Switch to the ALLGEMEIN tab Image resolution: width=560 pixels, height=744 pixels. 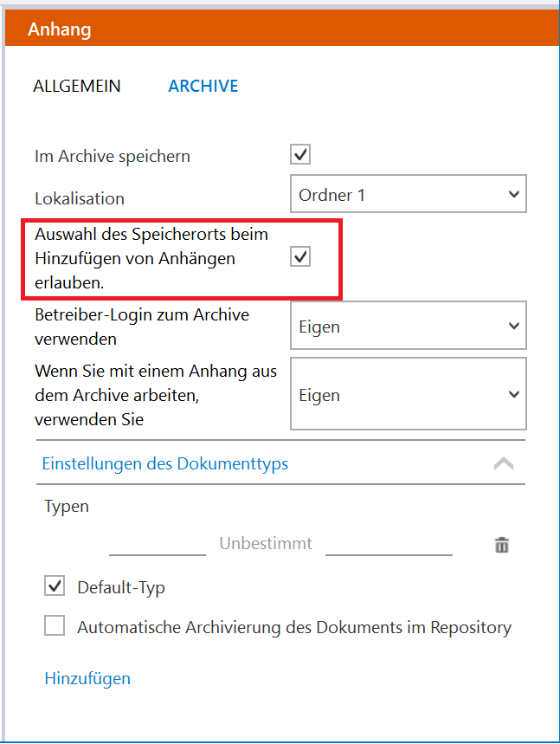point(77,86)
